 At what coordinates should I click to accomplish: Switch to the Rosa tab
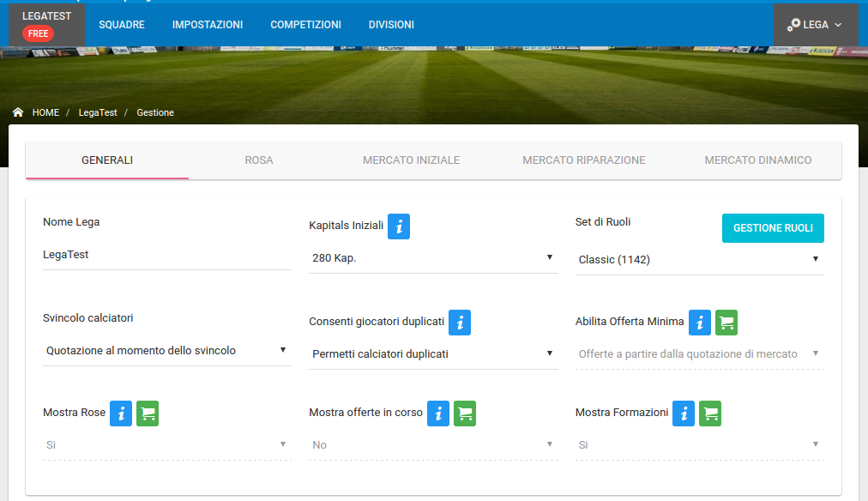pyautogui.click(x=259, y=160)
